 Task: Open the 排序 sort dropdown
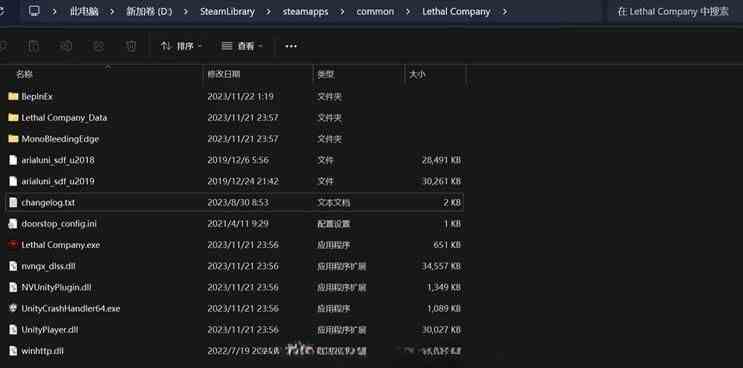(x=181, y=46)
